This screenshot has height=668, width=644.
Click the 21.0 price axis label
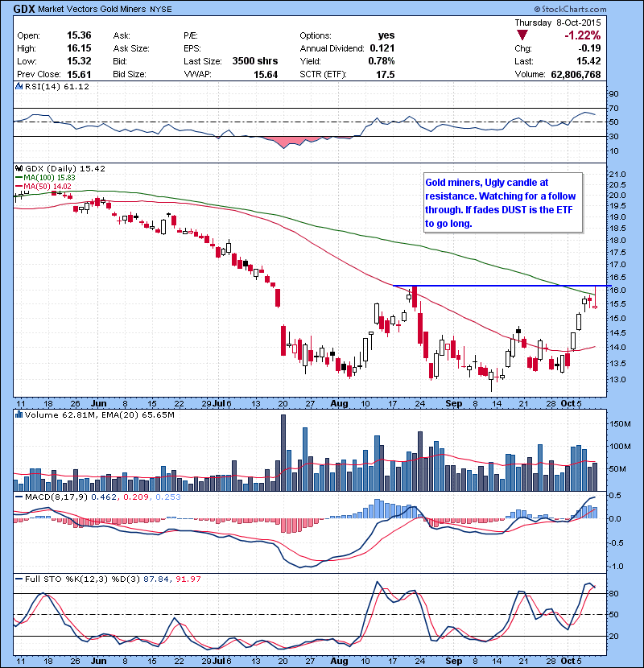point(617,174)
